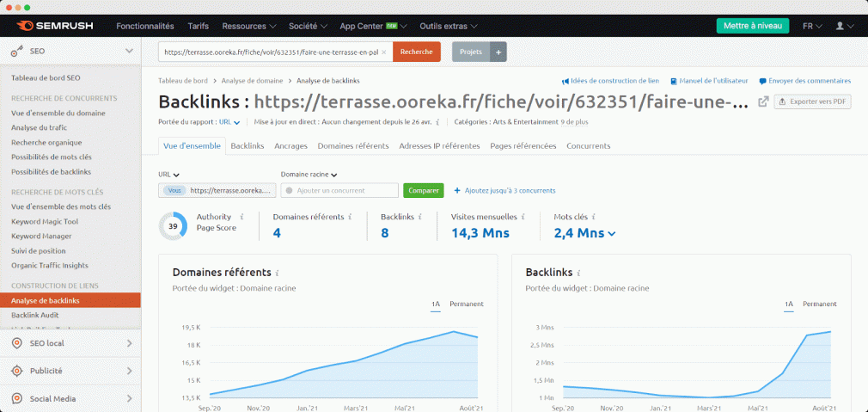Open the FR language selector

(813, 26)
